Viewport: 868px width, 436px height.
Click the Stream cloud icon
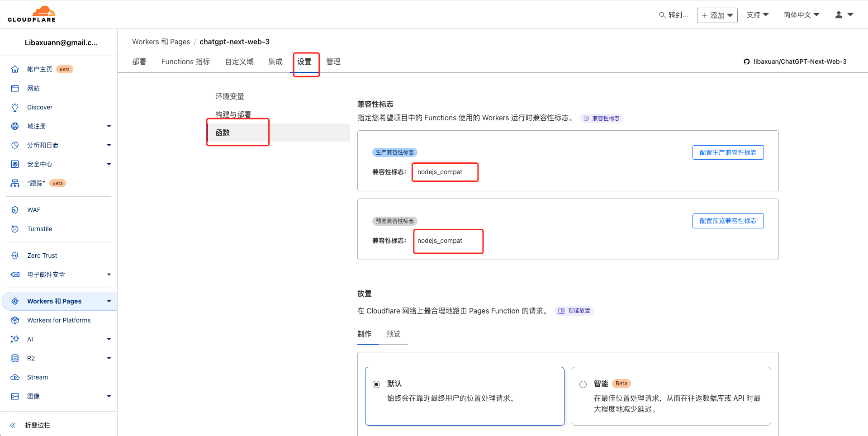point(15,377)
